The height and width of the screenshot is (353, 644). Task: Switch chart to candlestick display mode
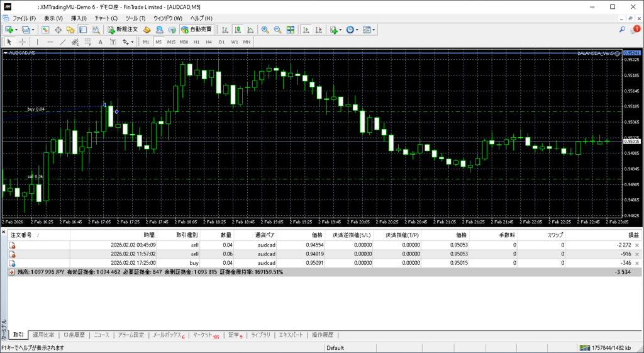238,30
